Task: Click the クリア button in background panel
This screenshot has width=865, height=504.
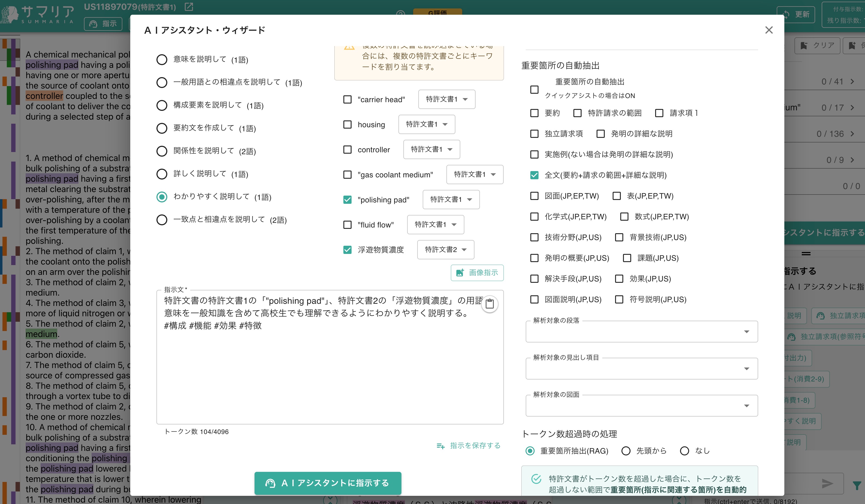Action: (x=817, y=45)
